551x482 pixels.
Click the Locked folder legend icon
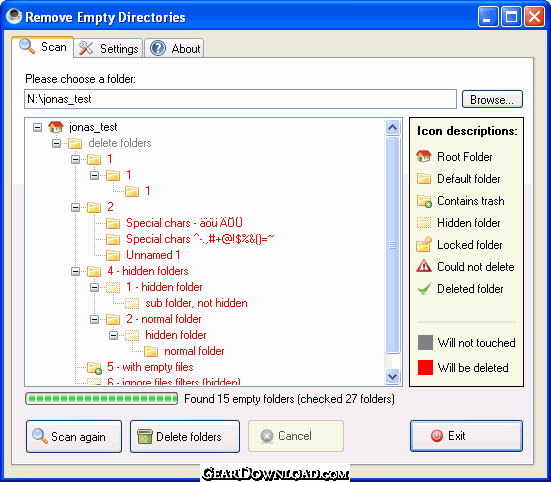(x=424, y=245)
